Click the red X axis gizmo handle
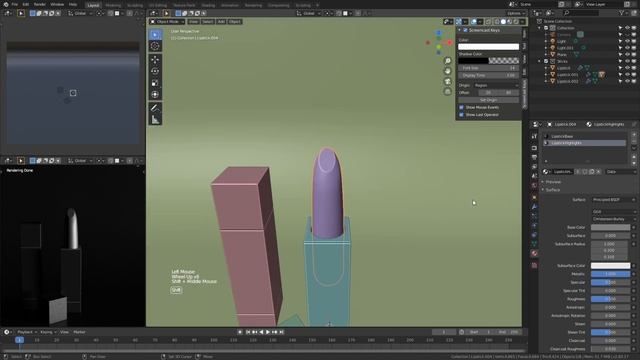This screenshot has width=640, height=360. [449, 42]
